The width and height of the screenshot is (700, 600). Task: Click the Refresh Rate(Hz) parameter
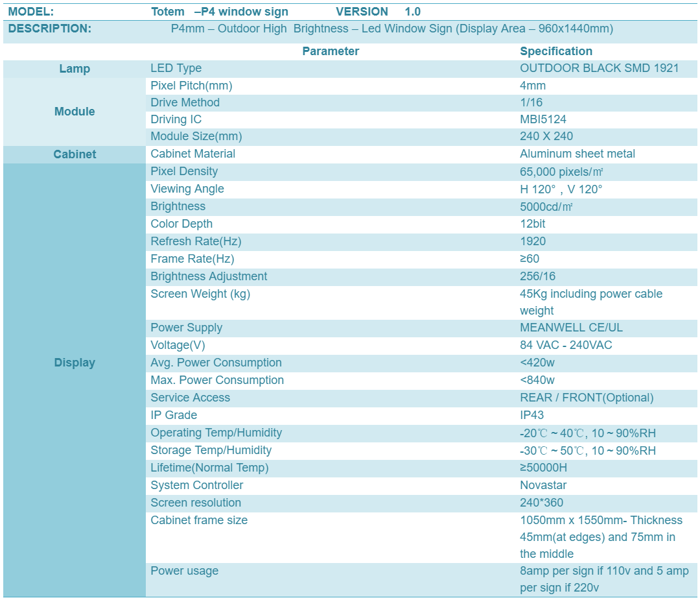(x=196, y=242)
